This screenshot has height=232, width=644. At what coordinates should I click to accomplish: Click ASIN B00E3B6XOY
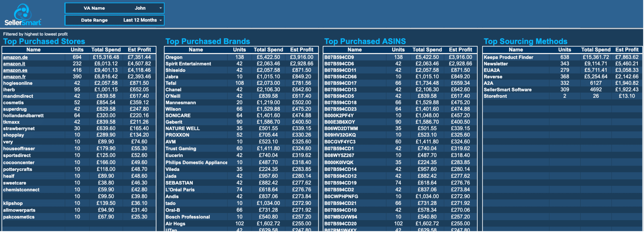coord(340,122)
